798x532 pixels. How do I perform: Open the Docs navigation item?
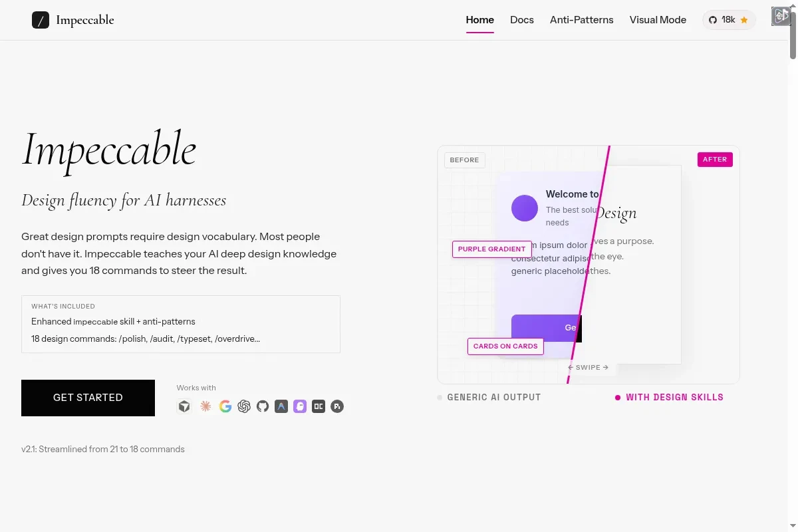522,20
